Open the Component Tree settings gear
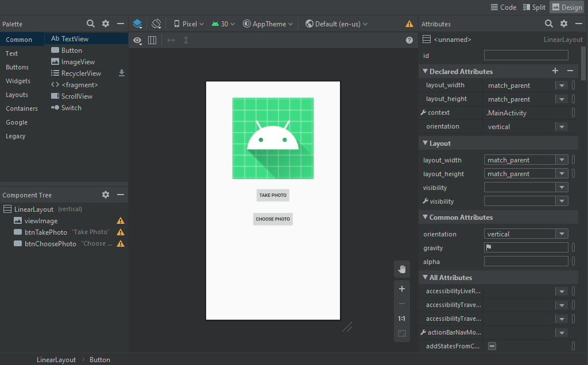Viewport: 588px width, 365px height. pyautogui.click(x=105, y=195)
